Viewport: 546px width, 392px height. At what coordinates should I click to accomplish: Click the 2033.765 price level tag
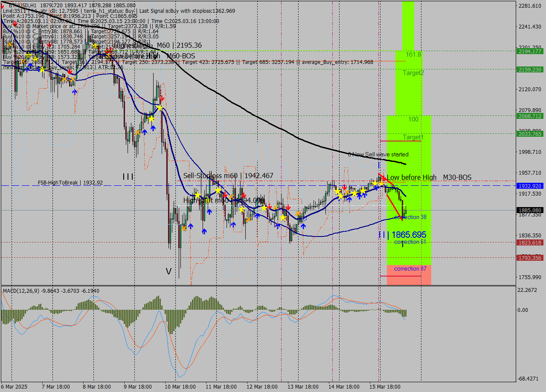coord(529,134)
